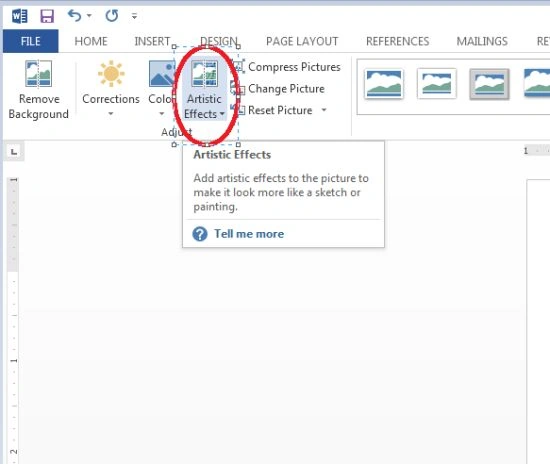Expand the Color dropdown arrow

tap(162, 114)
